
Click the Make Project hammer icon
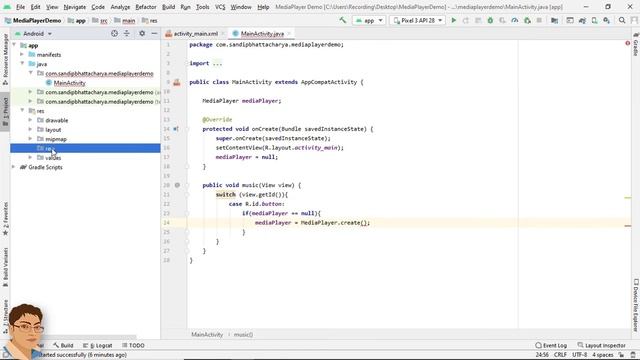342,20
